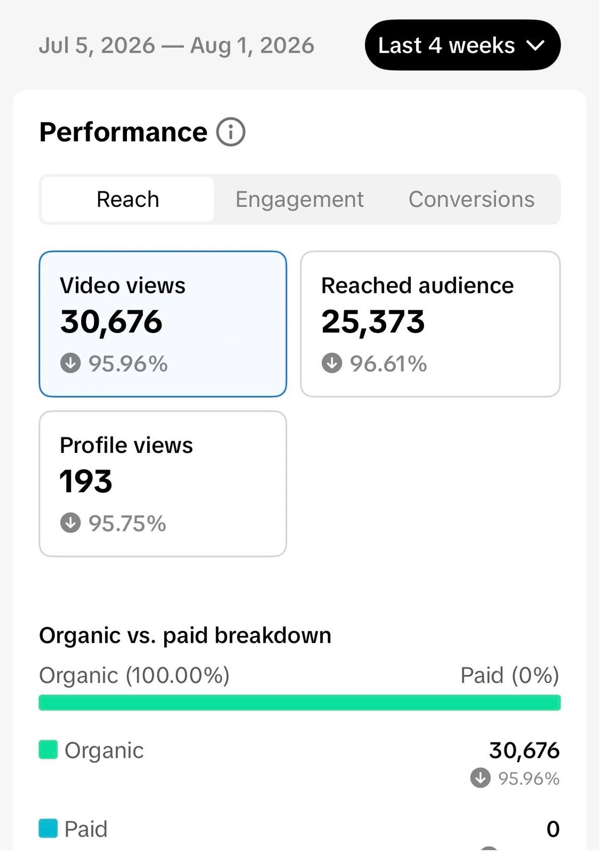Click the green Organic color swatch

coord(48,750)
